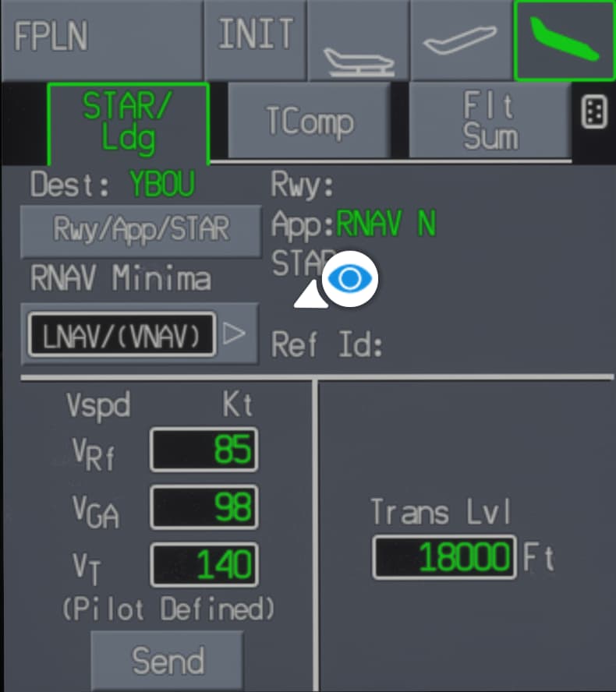This screenshot has width=616, height=692.
Task: Open the Flt Sum tab
Action: 489,122
